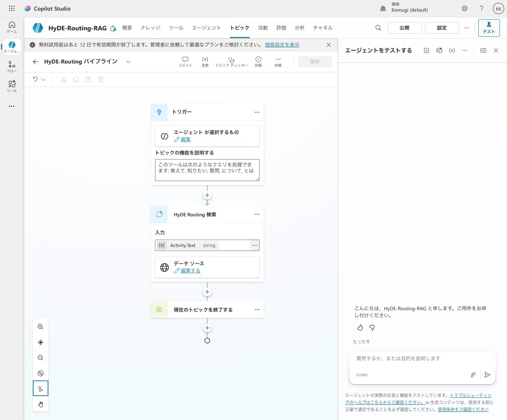Click the paste clipboard icon
Image resolution: width=507 pixels, height=420 pixels.
(x=88, y=79)
